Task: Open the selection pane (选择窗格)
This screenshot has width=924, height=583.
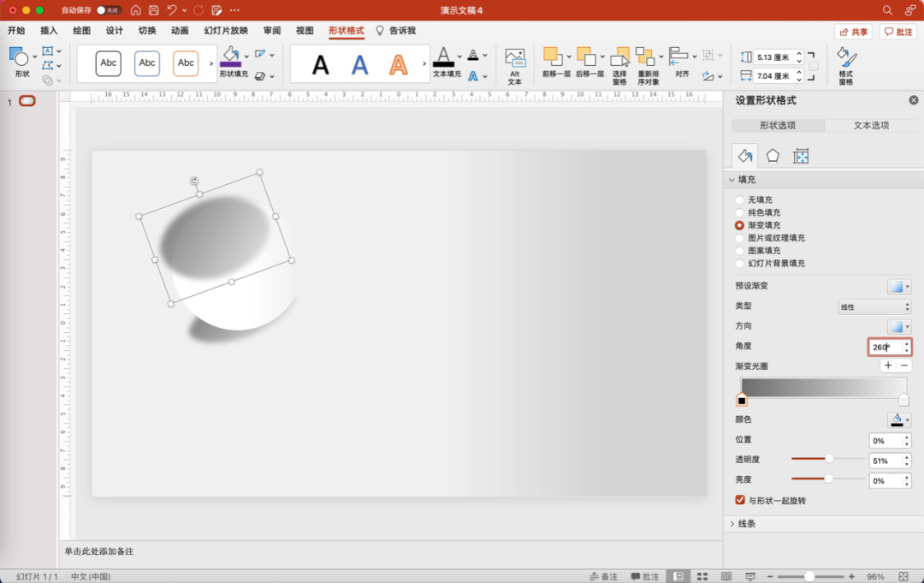Action: point(619,64)
